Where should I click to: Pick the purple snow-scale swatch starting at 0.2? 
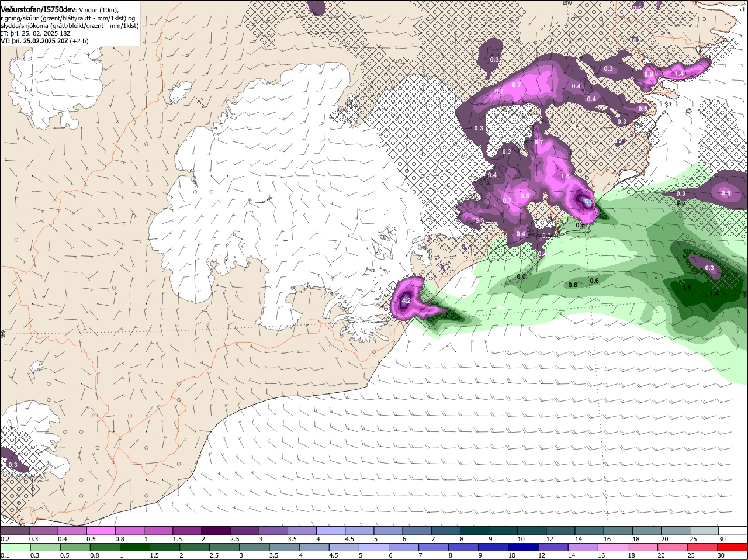click(x=15, y=530)
